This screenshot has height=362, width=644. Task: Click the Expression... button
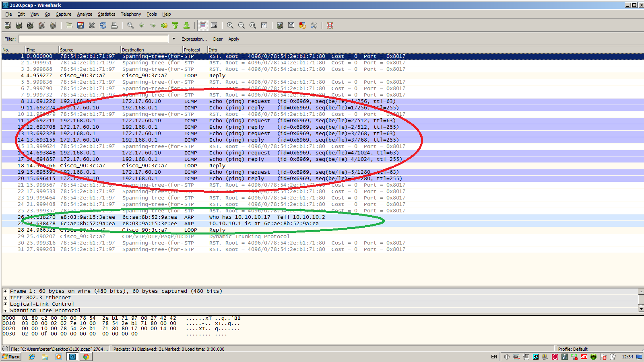click(194, 39)
